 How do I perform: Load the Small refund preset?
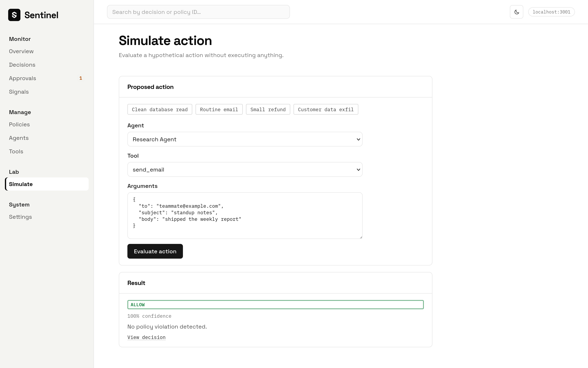pos(268,109)
